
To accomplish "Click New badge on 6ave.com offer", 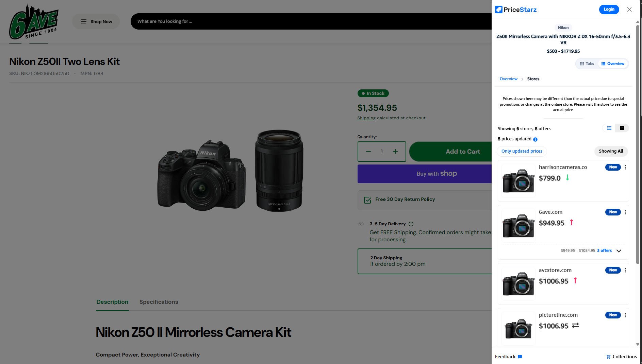I will coord(613,212).
